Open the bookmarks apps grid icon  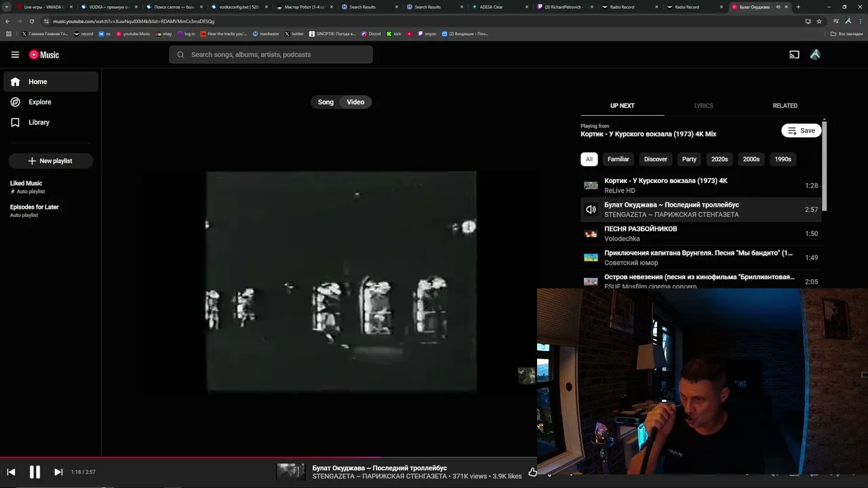coord(8,34)
